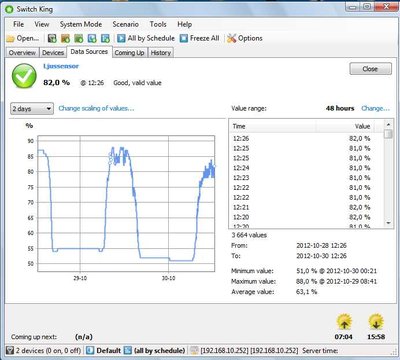Click Change scaling of values link
The height and width of the screenshot is (360, 400).
point(96,108)
